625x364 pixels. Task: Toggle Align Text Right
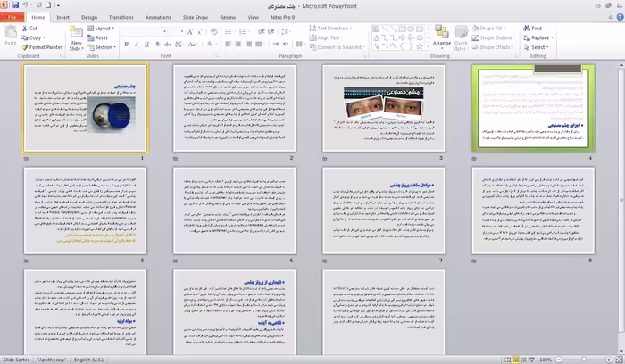coord(248,45)
